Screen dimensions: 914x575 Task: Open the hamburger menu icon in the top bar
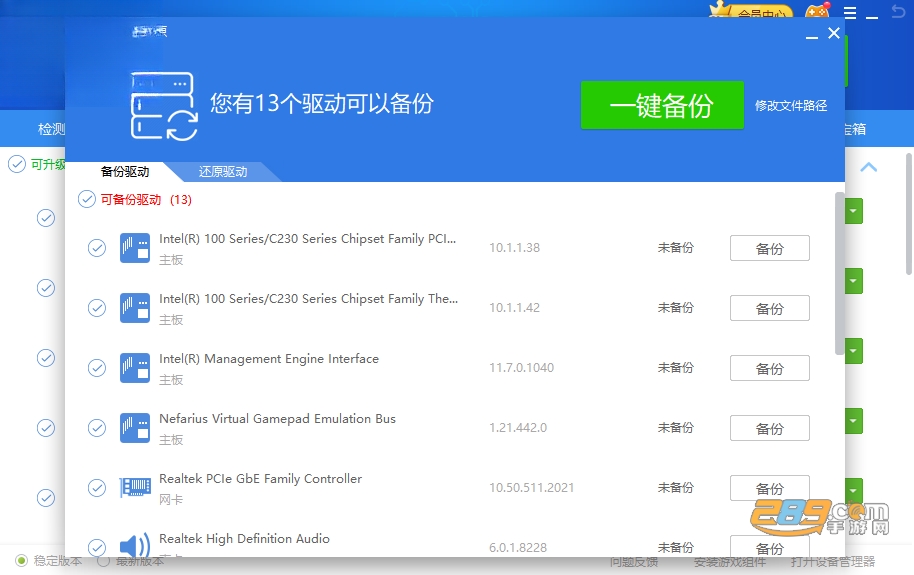tap(850, 13)
